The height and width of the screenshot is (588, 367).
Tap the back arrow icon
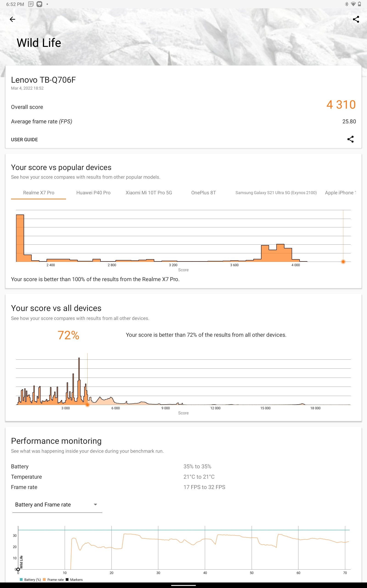(x=12, y=19)
